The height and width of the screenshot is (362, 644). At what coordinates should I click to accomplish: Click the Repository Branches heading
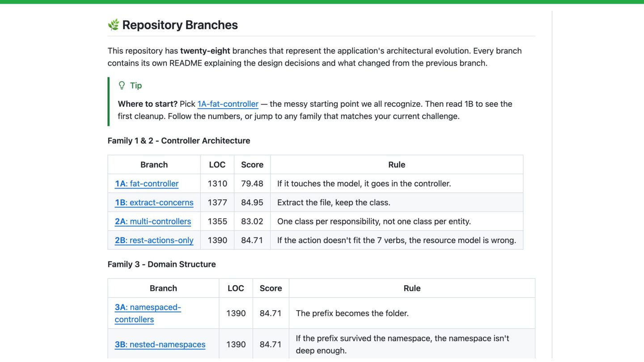(x=180, y=25)
